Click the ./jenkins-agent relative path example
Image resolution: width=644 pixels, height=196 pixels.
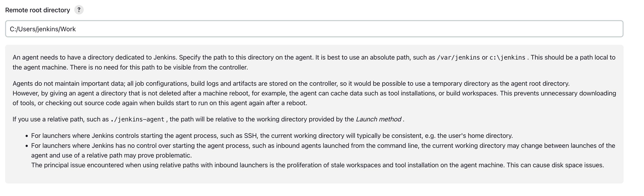(137, 120)
